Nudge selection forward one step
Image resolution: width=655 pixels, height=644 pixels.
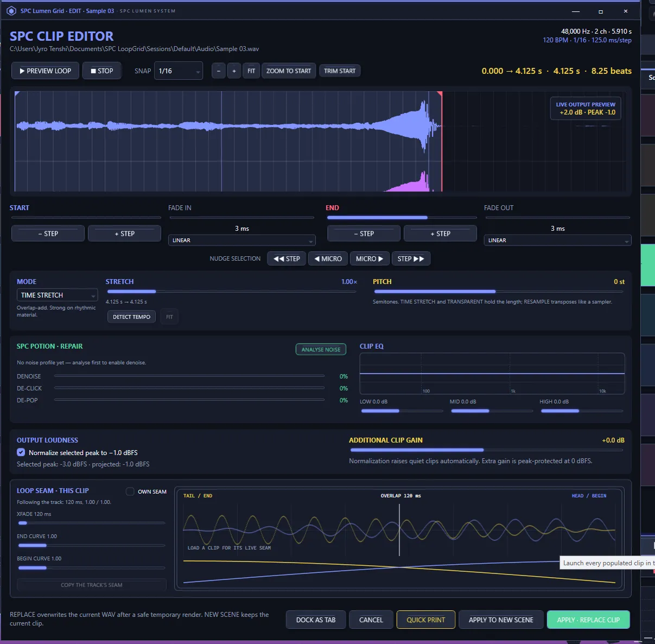click(x=411, y=258)
